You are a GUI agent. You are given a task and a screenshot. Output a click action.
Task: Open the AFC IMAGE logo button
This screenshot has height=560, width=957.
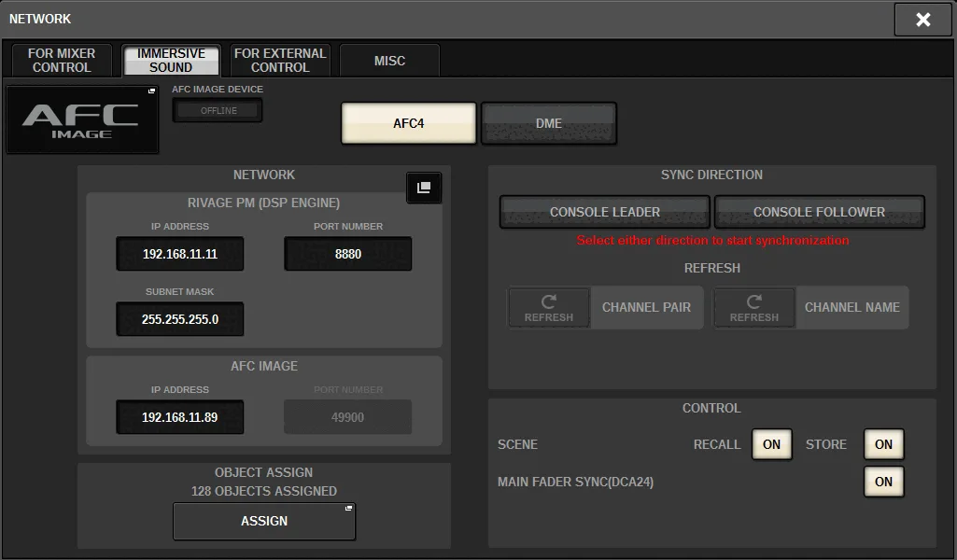click(x=82, y=119)
